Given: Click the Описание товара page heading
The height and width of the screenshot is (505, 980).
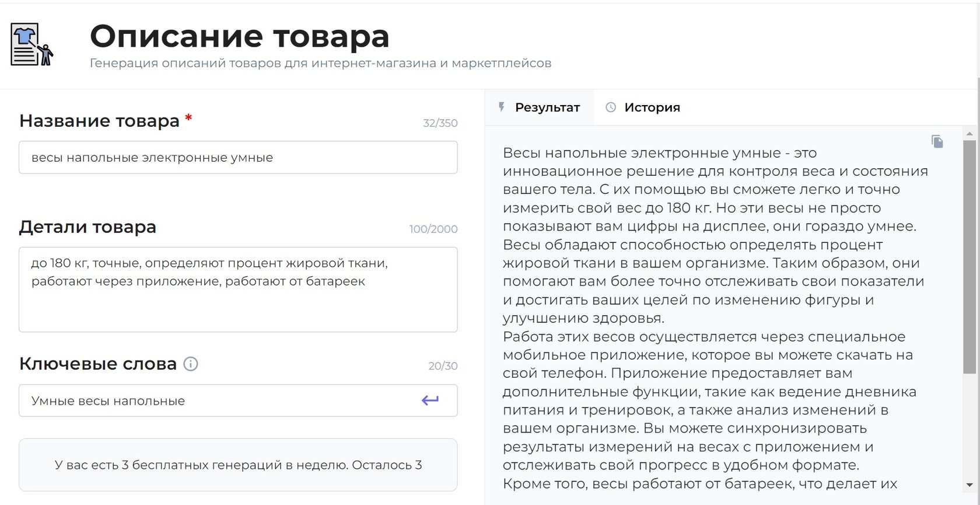Looking at the screenshot, I should coord(239,36).
